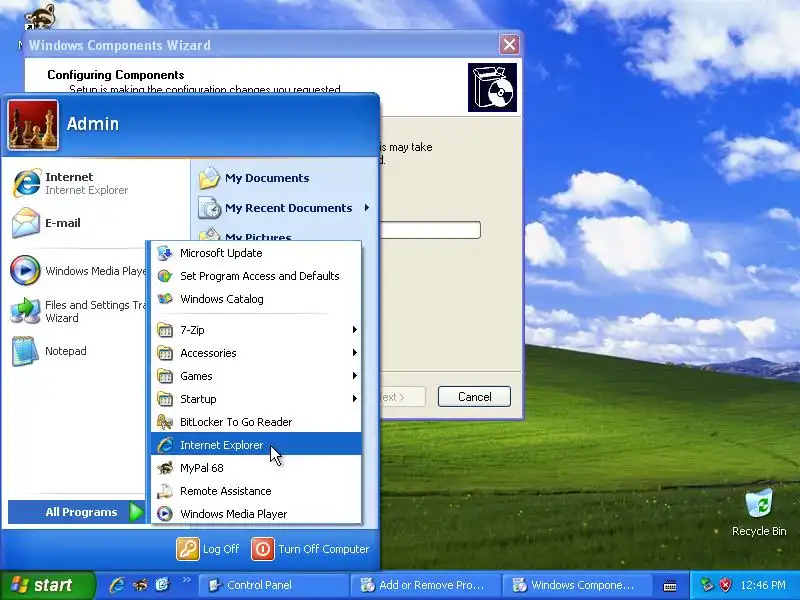This screenshot has width=800, height=600.
Task: Click the Log Off button
Action: click(x=208, y=549)
